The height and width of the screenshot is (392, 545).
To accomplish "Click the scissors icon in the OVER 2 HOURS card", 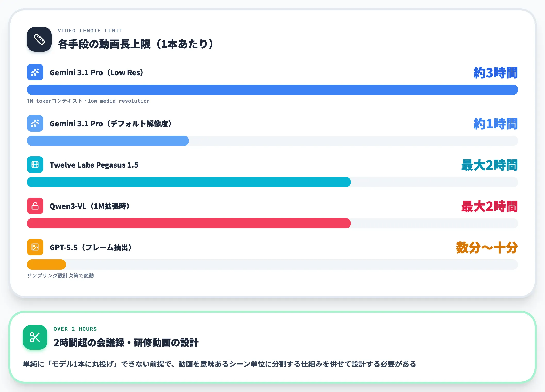I will [x=35, y=337].
